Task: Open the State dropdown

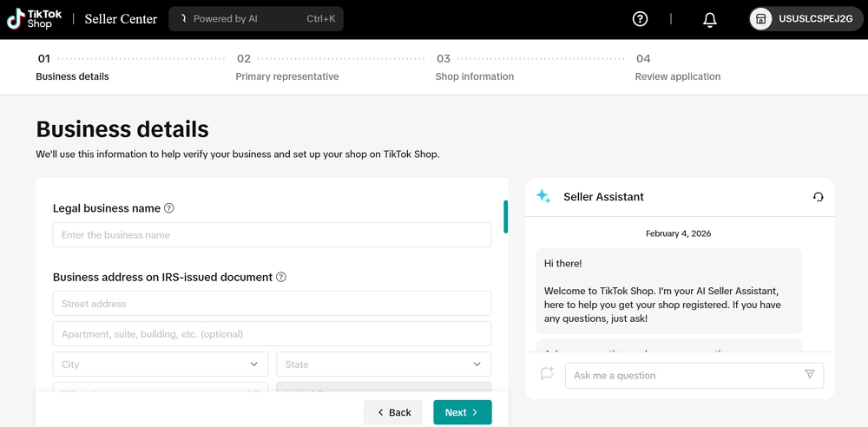Action: [383, 365]
